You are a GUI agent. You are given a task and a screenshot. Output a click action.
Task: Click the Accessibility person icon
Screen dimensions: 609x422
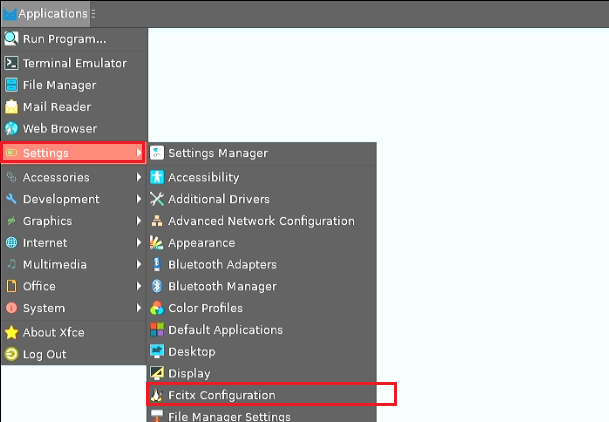point(157,177)
